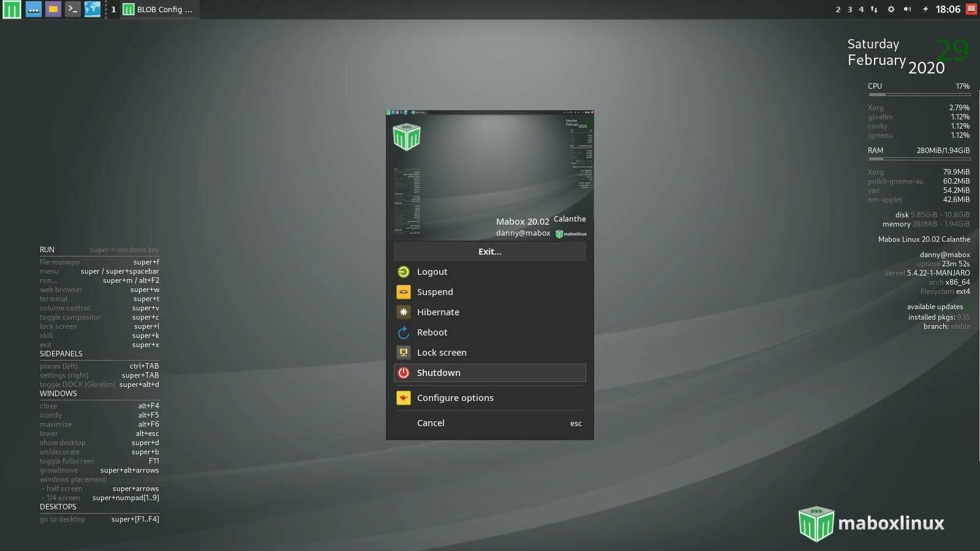Image resolution: width=980 pixels, height=551 pixels.
Task: Click the 'go to desktop super+[F1..F4]' line
Action: pyautogui.click(x=99, y=519)
